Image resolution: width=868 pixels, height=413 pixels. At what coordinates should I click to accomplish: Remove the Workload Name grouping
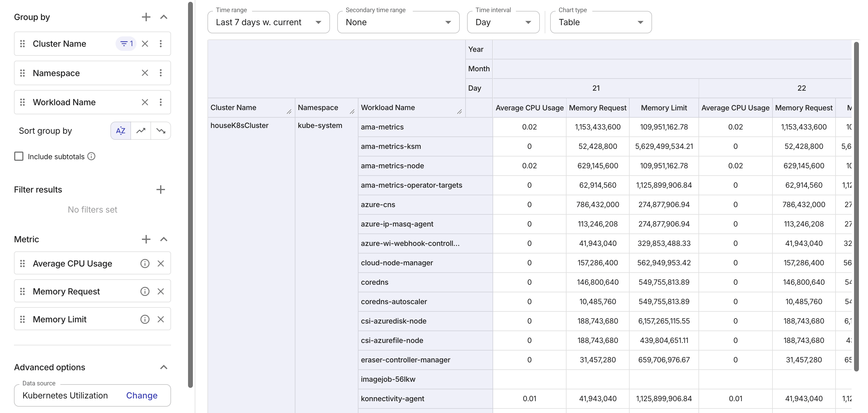145,102
